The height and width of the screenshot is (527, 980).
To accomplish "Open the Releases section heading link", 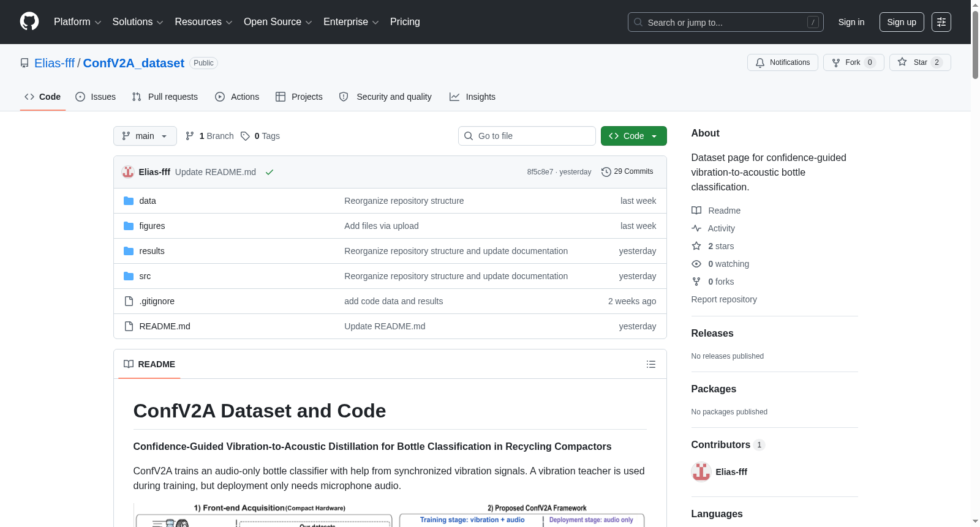I will coord(712,334).
